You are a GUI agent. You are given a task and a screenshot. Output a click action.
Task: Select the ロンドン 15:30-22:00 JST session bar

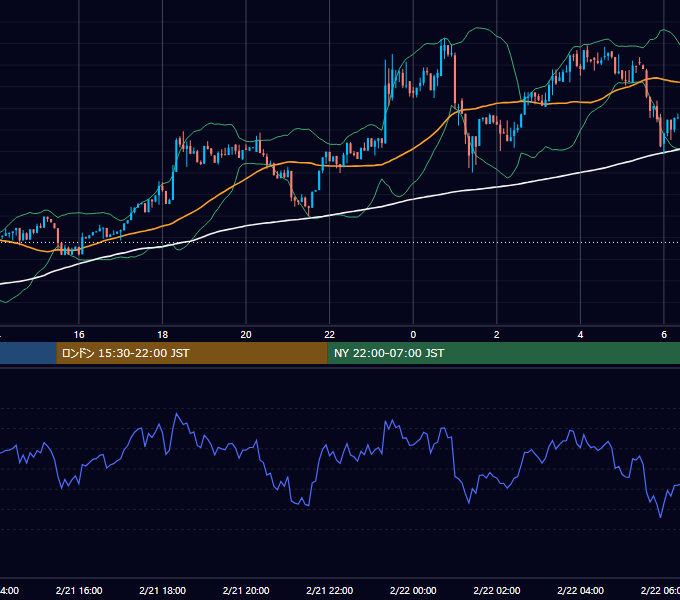click(192, 353)
